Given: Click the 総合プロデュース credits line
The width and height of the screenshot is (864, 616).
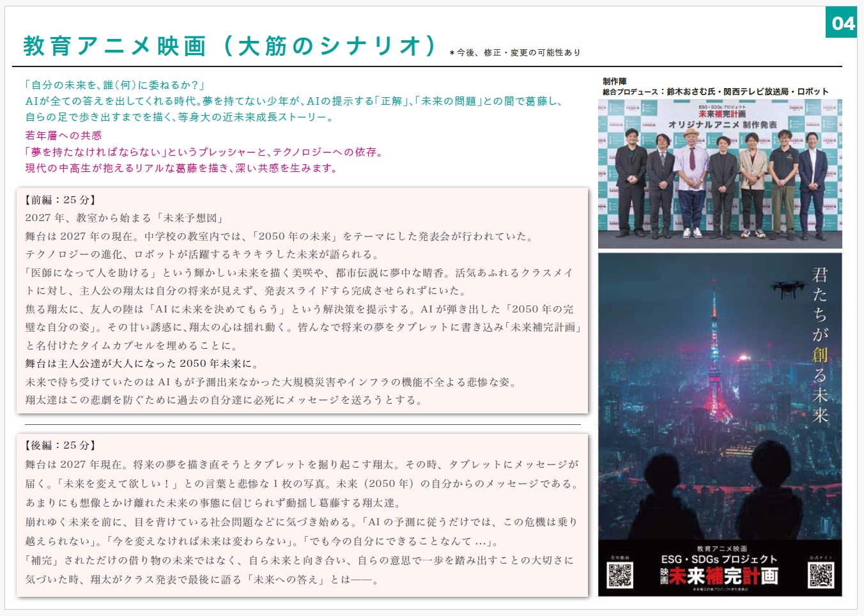Looking at the screenshot, I should coord(715,91).
